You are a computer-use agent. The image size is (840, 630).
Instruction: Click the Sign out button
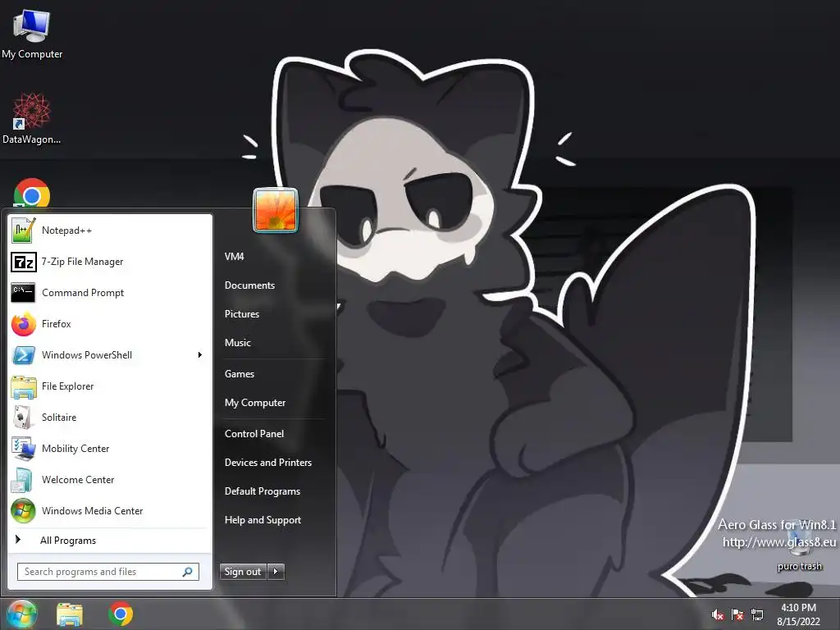243,572
